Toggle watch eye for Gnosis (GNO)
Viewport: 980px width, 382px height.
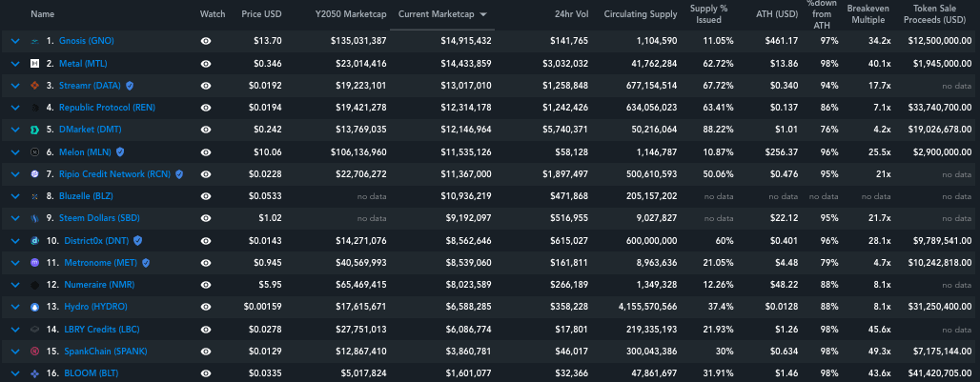[x=206, y=41]
